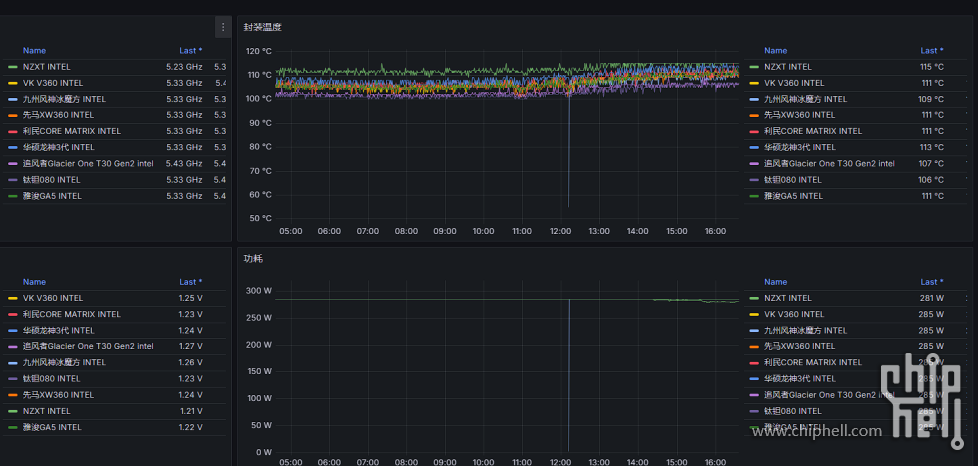Viewport: 978px width, 466px height.
Task: Click 追风者Glacier One color swatch in 封装温度 legend
Action: point(754,163)
